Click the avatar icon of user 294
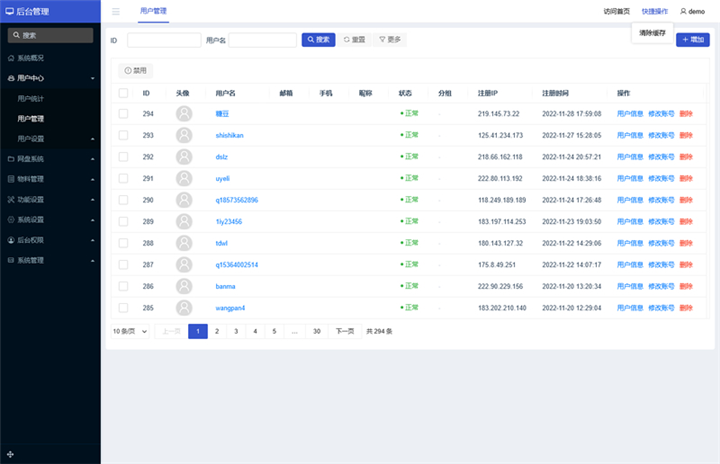Image resolution: width=720 pixels, height=464 pixels. [x=183, y=114]
